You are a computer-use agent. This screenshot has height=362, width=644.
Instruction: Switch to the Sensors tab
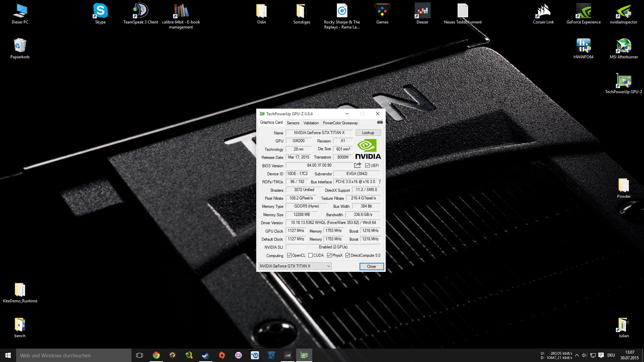click(293, 123)
